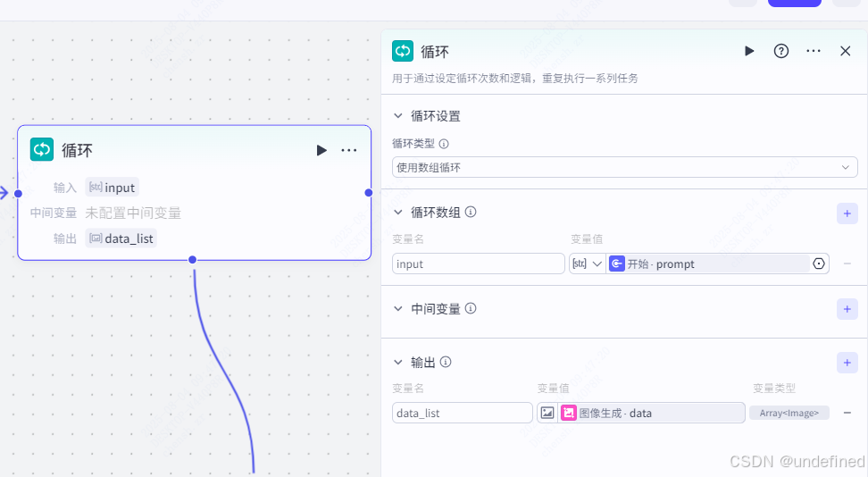Add a new output variable
Screen dimensions: 868x477
(x=847, y=363)
